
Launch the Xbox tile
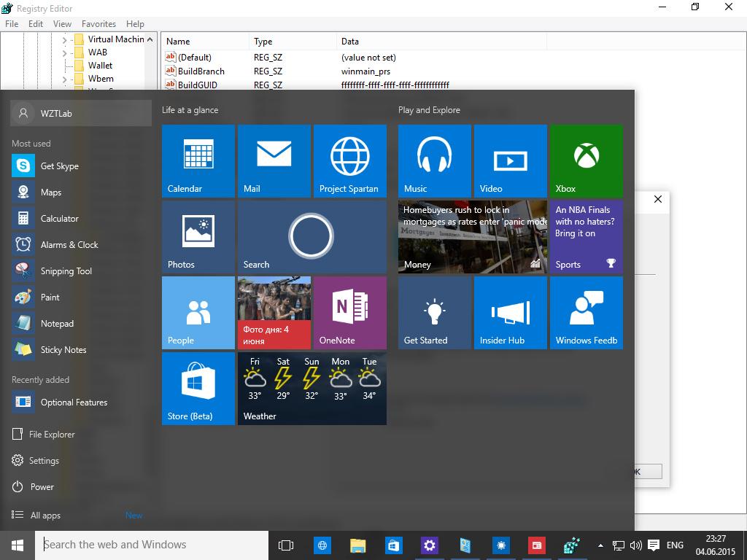pos(587,161)
